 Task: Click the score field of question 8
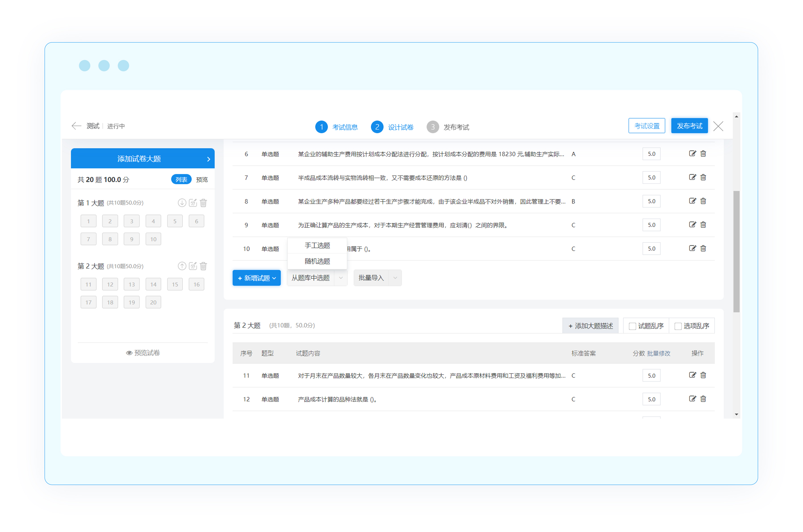651,201
